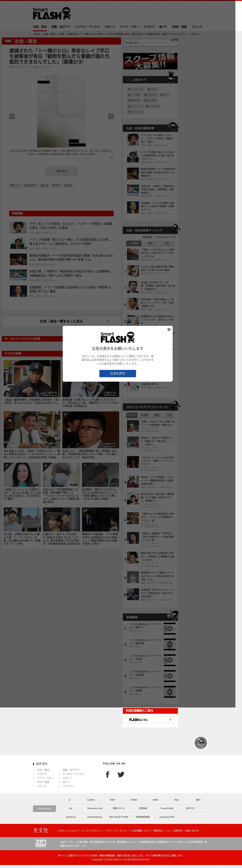Select the ナンバーズ4 popular tag

[x=136, y=89]
